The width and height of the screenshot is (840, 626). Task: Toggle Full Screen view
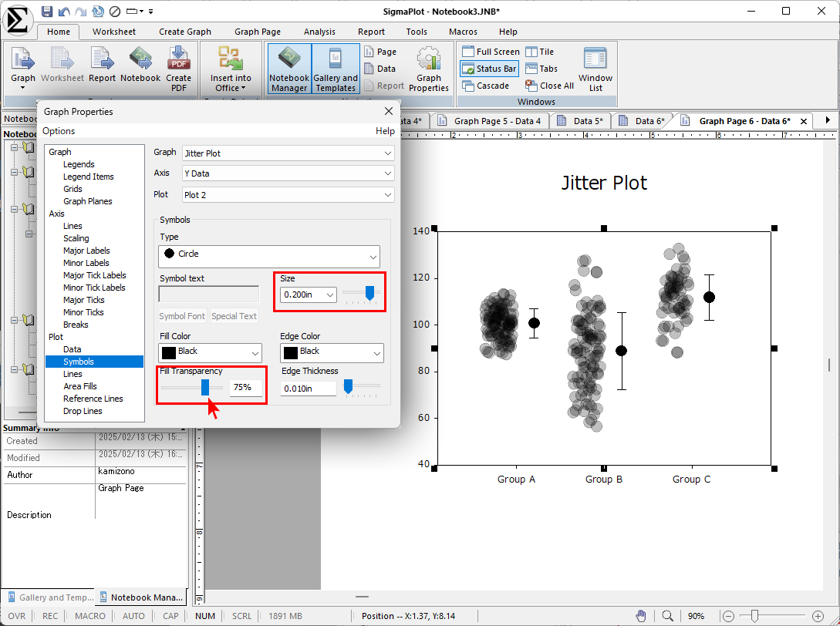coord(491,52)
